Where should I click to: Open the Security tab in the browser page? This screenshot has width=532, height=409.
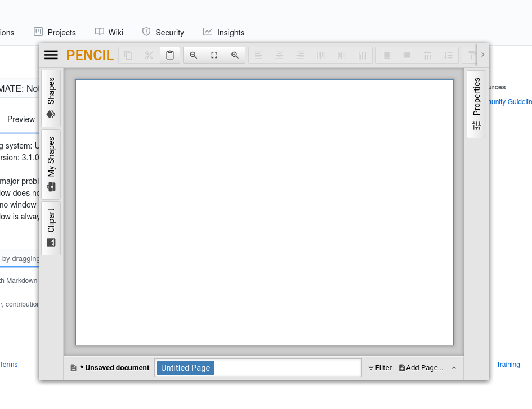click(x=163, y=32)
